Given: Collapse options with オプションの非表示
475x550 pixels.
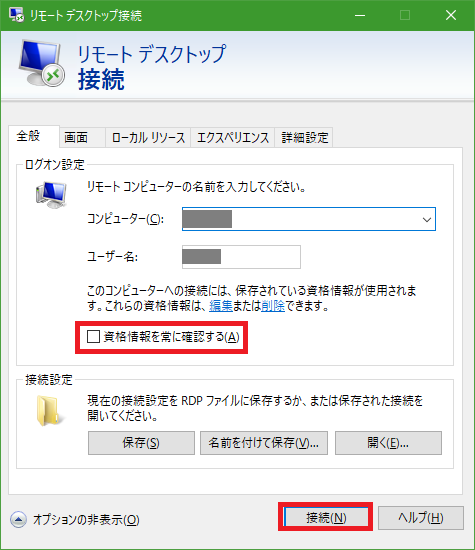Looking at the screenshot, I should tap(86, 520).
